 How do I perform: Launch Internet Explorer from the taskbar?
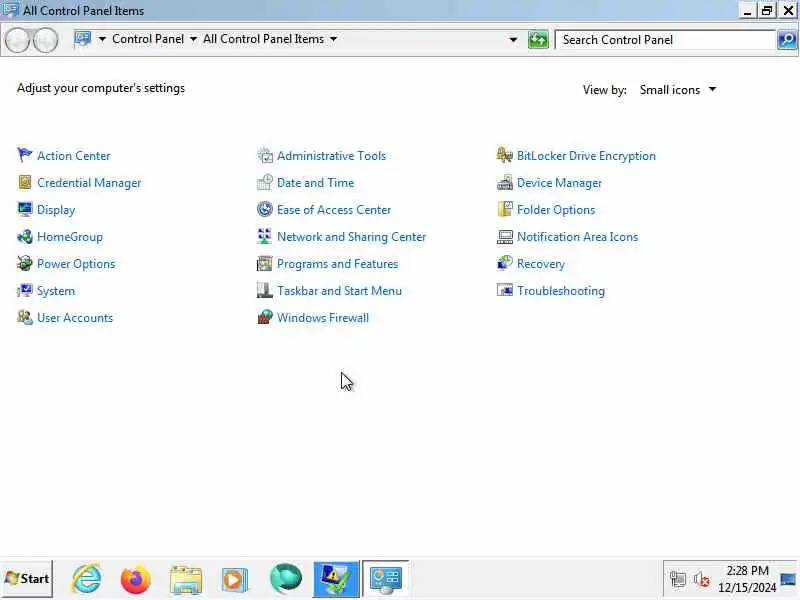(87, 579)
